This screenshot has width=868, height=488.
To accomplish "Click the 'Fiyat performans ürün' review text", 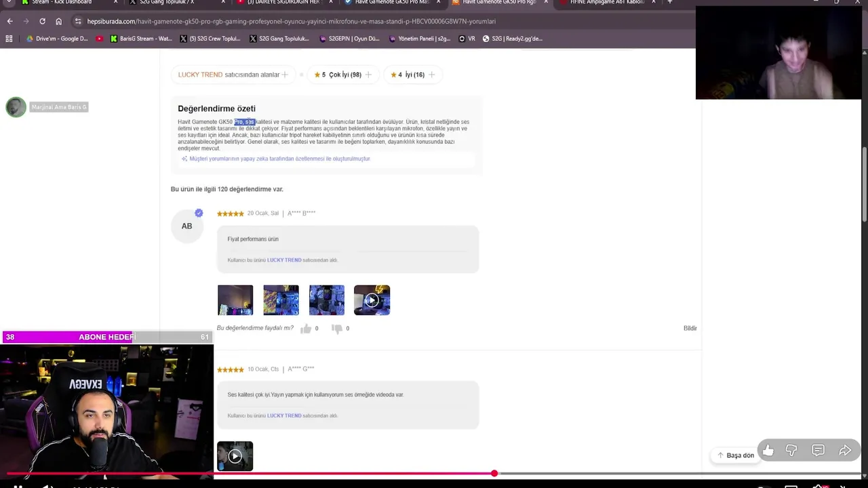I will click(x=253, y=239).
